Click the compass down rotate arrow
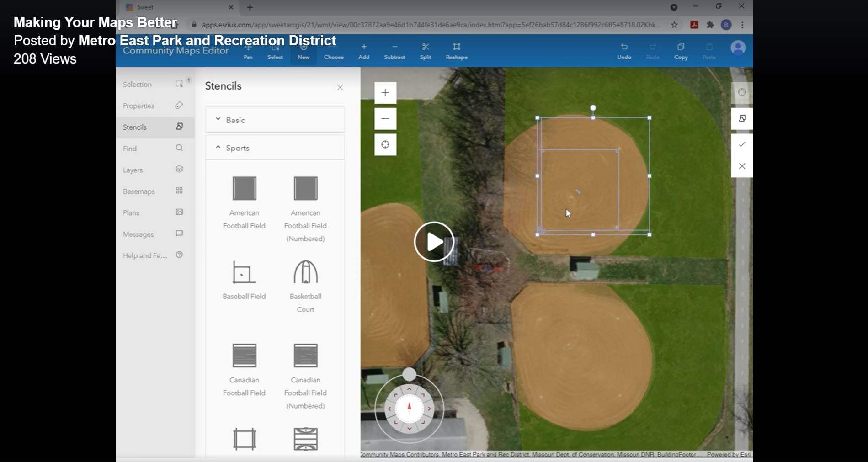Screen dimensions: 868x462 pos(409,429)
